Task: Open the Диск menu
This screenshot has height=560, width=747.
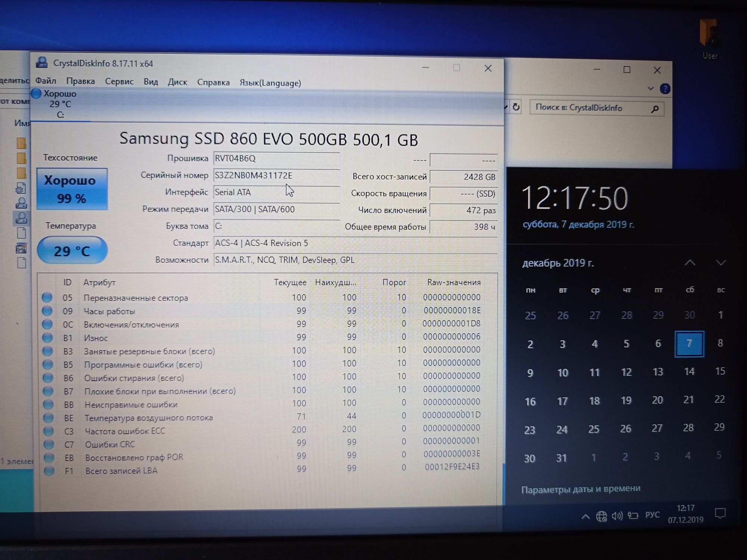Action: point(177,82)
